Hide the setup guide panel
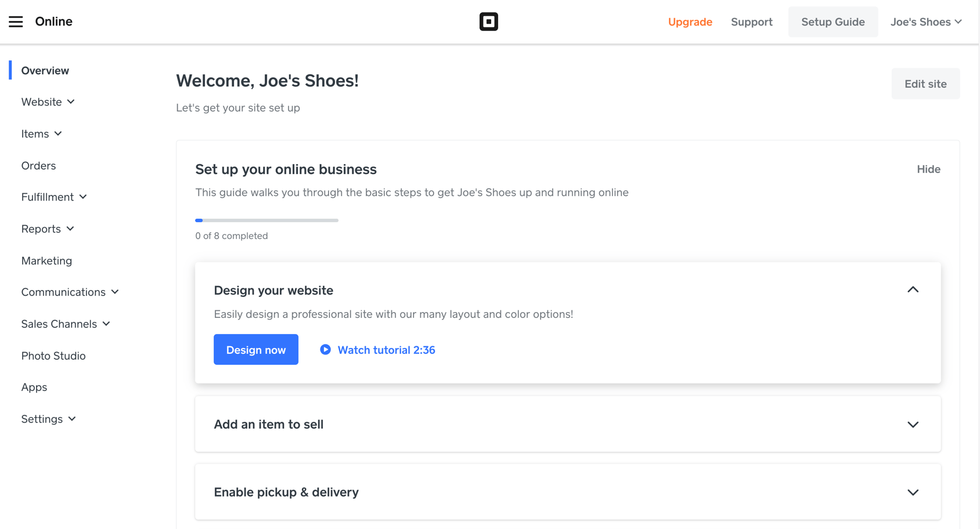The height and width of the screenshot is (529, 980). [928, 169]
